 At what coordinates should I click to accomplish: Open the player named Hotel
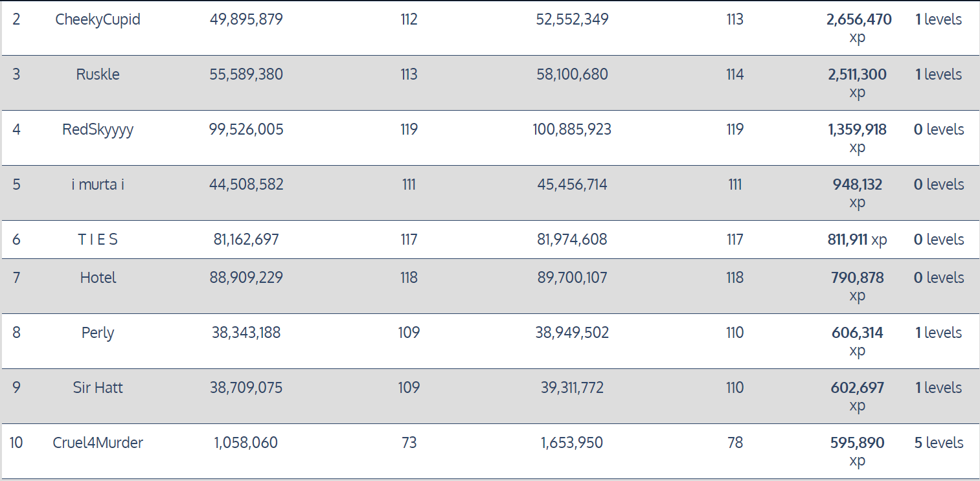98,278
